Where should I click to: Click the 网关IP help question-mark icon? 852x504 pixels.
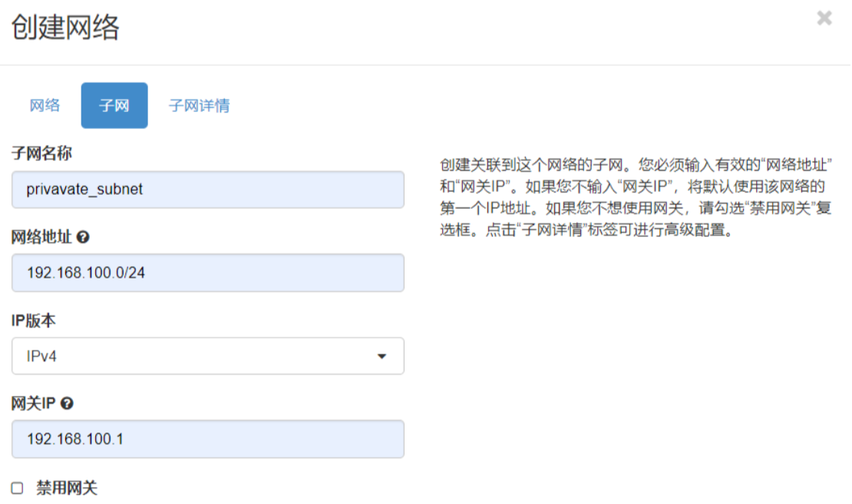click(x=67, y=404)
